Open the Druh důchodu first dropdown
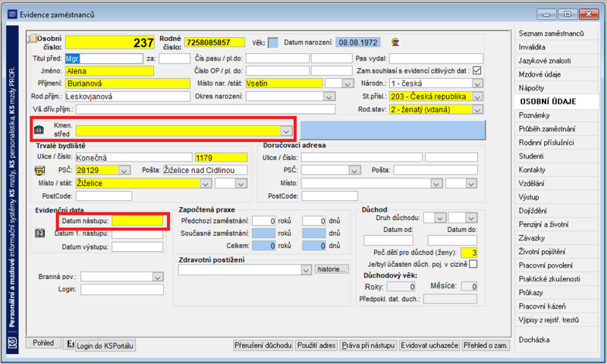Image resolution: width=607 pixels, height=364 pixels. click(x=439, y=218)
